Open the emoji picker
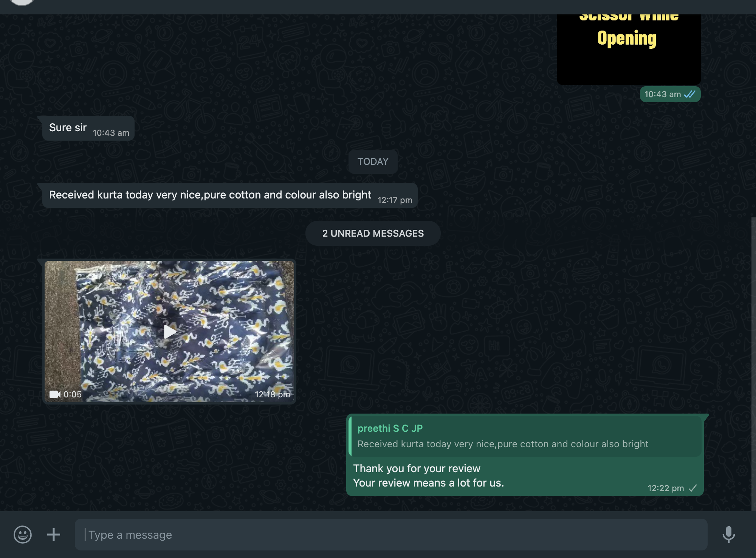The height and width of the screenshot is (558, 756). point(23,535)
